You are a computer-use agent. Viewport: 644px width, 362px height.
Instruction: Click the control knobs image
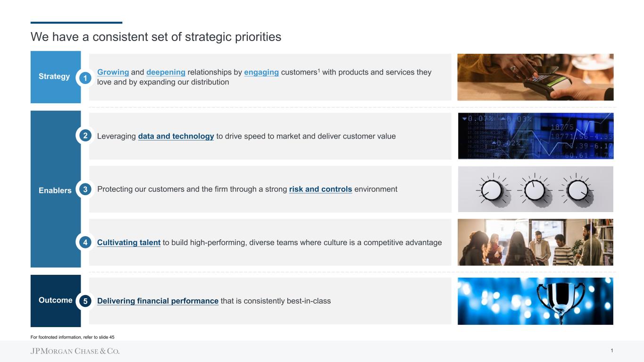pos(535,189)
